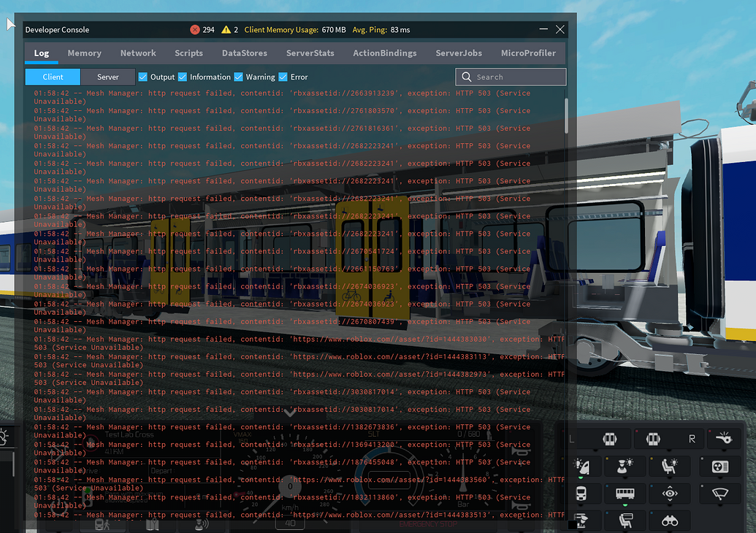Switch to the Log tab

pos(42,53)
